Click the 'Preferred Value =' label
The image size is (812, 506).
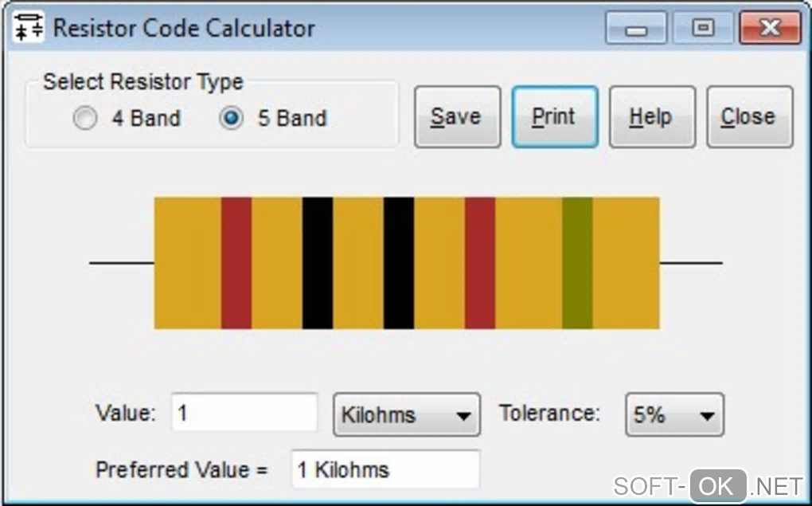click(x=182, y=469)
